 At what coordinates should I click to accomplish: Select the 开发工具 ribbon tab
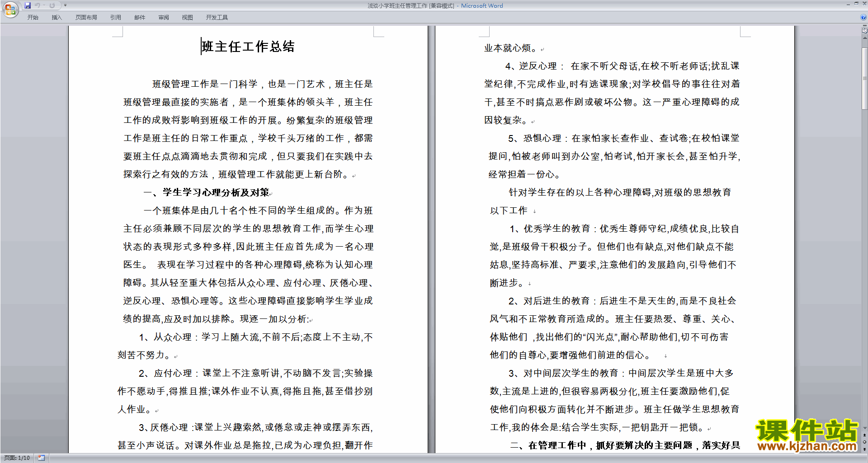pos(217,17)
